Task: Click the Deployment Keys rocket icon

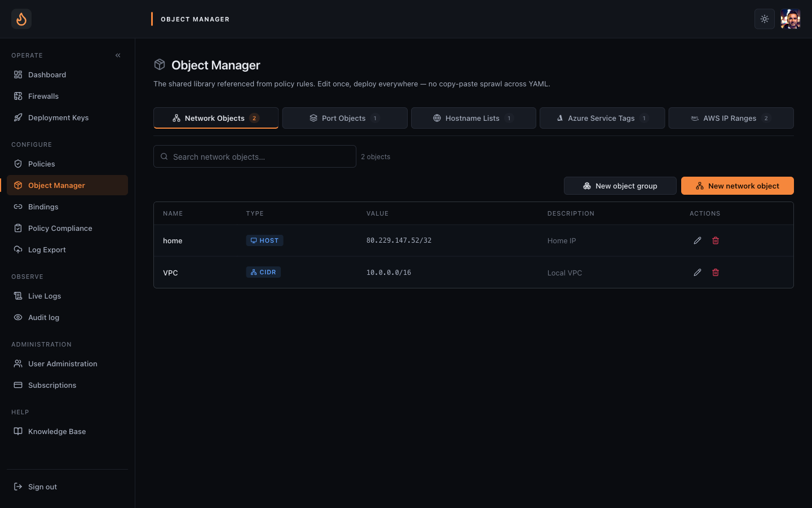Action: coord(18,117)
